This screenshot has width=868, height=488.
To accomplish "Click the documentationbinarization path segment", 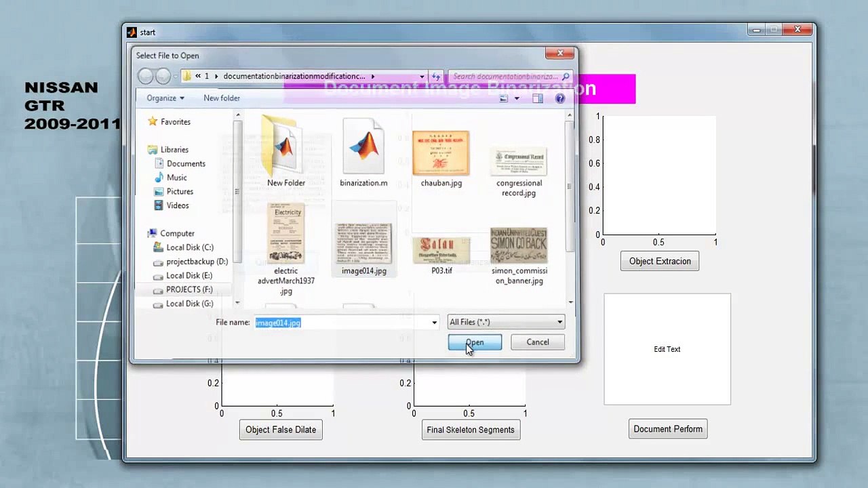I will tap(294, 77).
